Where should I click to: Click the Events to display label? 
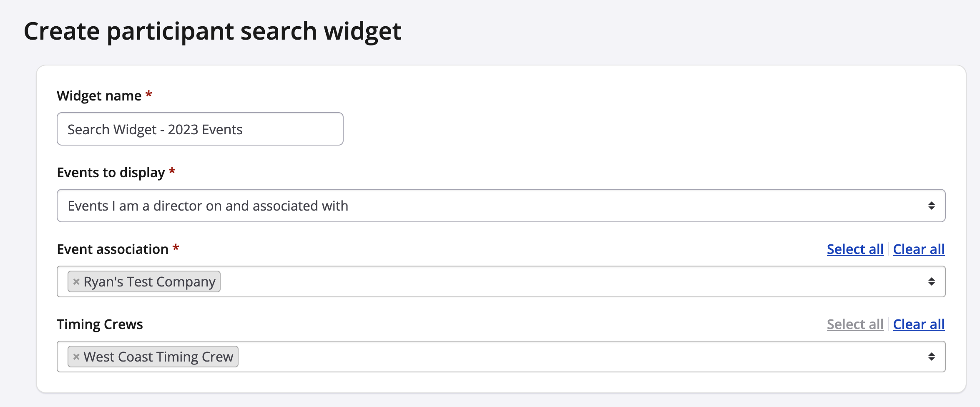pyautogui.click(x=111, y=173)
